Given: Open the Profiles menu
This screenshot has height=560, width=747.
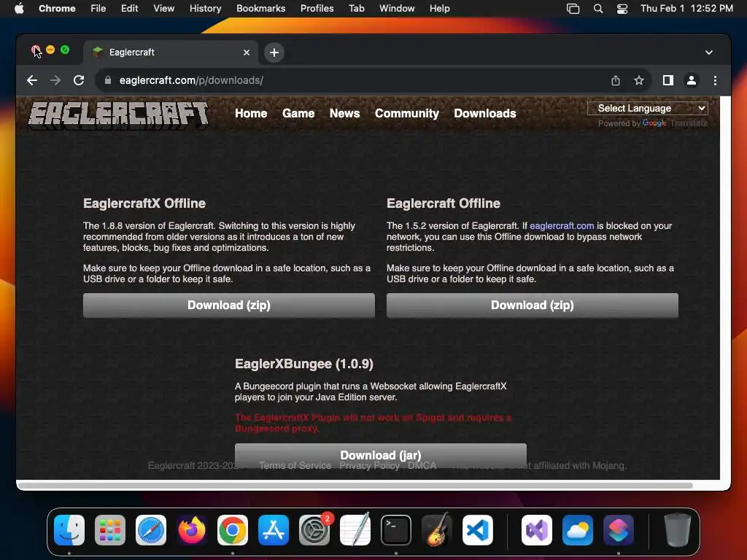Looking at the screenshot, I should pos(317,9).
